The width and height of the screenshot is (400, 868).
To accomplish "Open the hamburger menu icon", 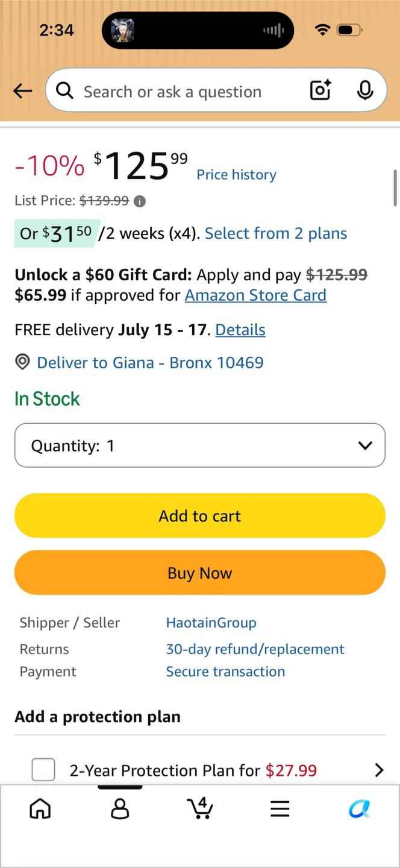I will [280, 809].
